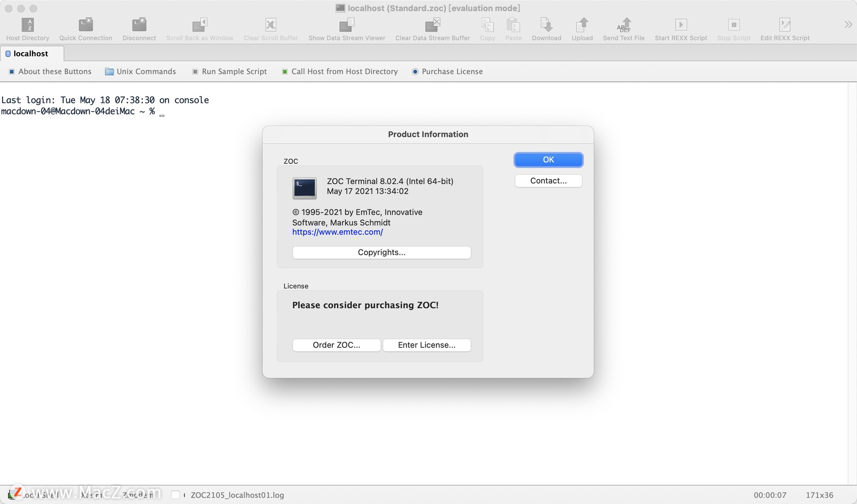Open the emtec.com website link

click(x=337, y=232)
